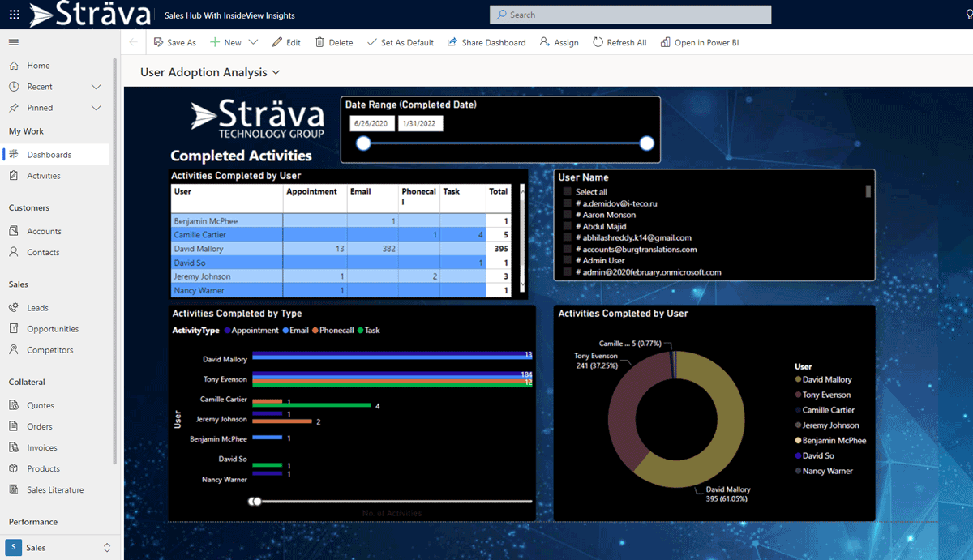Click inside the Search box
The image size is (973, 560).
point(628,14)
